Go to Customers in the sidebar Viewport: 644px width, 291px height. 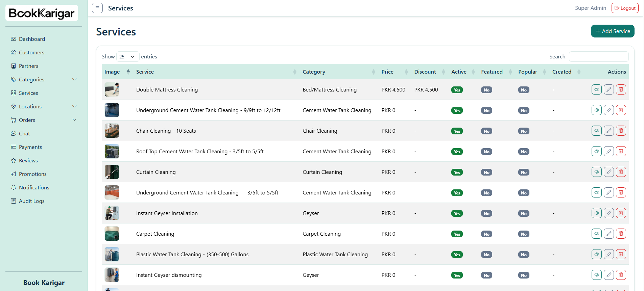click(x=44, y=52)
